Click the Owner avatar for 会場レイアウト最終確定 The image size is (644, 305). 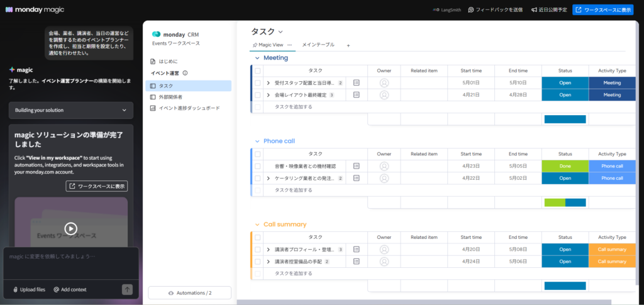point(384,95)
